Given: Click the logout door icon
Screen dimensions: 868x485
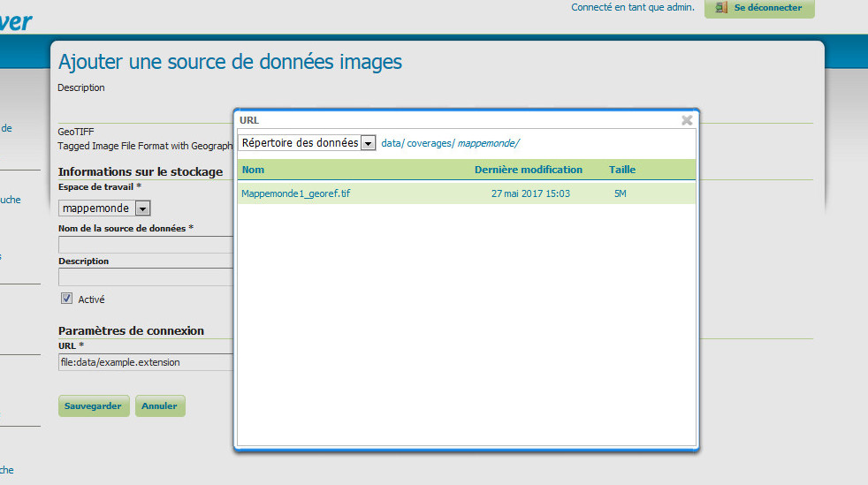Looking at the screenshot, I should click(721, 8).
